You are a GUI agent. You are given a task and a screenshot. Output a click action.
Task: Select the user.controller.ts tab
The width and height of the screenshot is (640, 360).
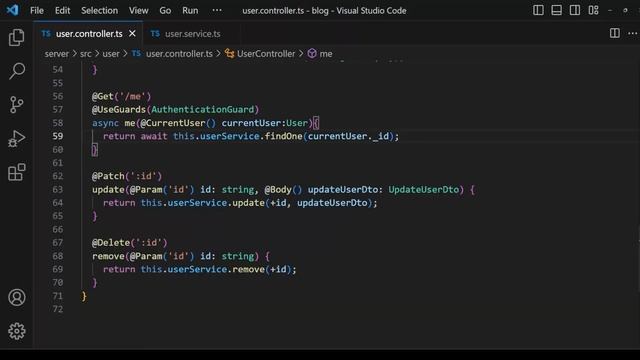tap(89, 34)
